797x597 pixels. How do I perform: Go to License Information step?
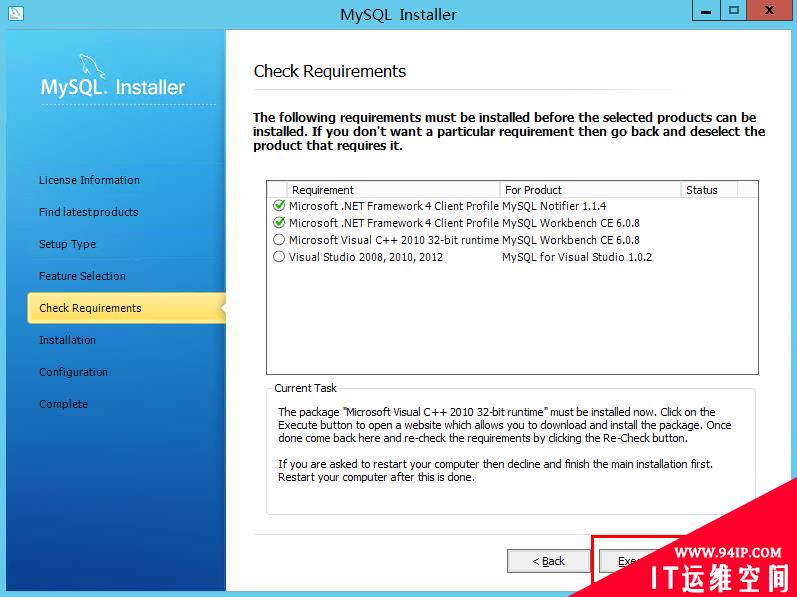(89, 180)
